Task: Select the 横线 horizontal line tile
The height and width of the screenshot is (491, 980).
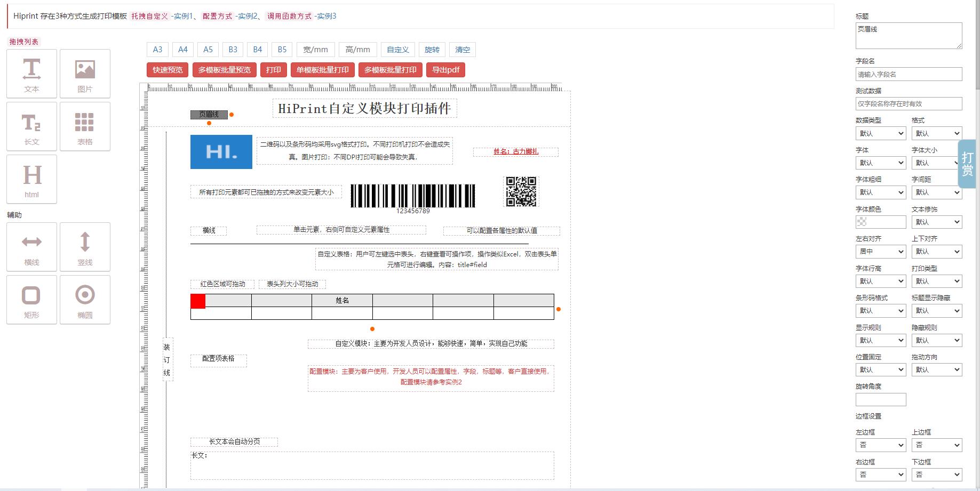Action: point(31,247)
